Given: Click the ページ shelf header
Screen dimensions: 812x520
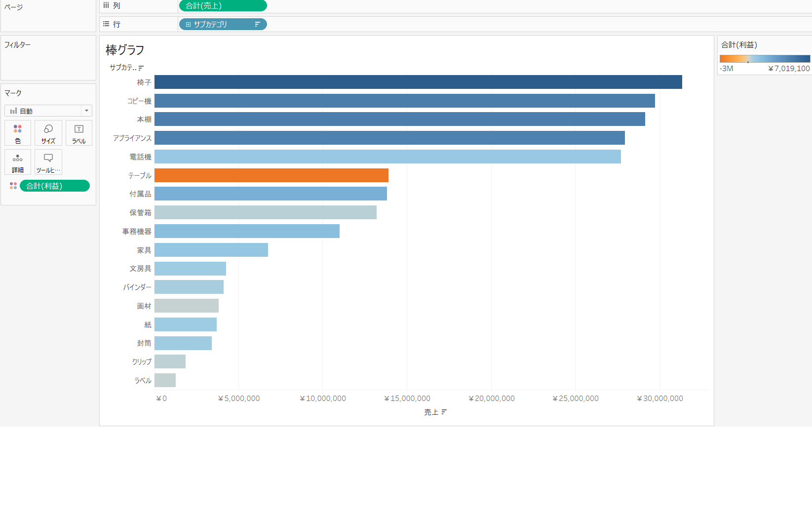Looking at the screenshot, I should click(x=13, y=7).
